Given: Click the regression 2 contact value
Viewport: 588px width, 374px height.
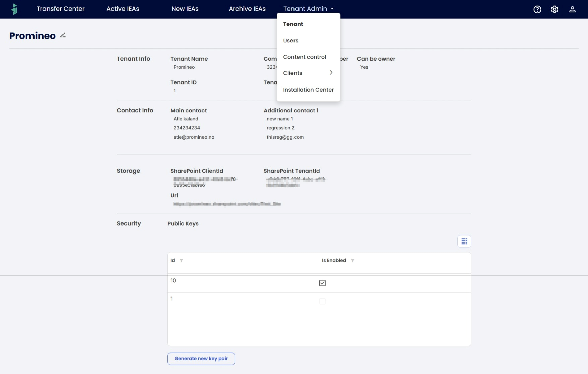Looking at the screenshot, I should (280, 128).
